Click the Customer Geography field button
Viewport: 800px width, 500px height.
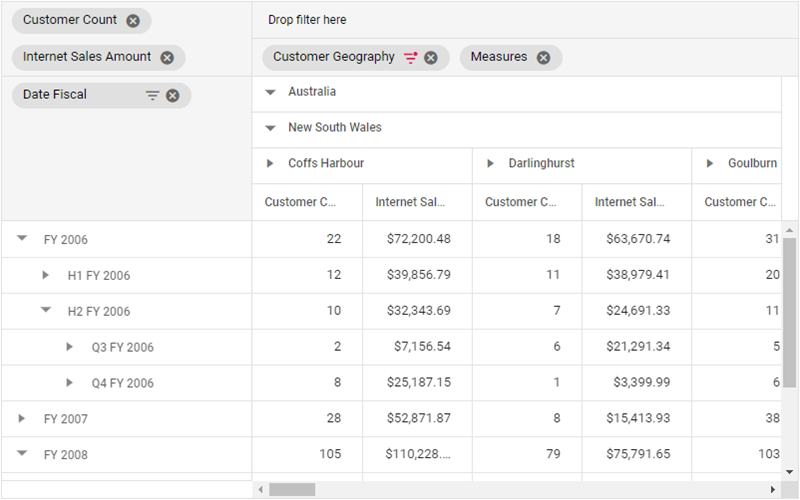(334, 58)
